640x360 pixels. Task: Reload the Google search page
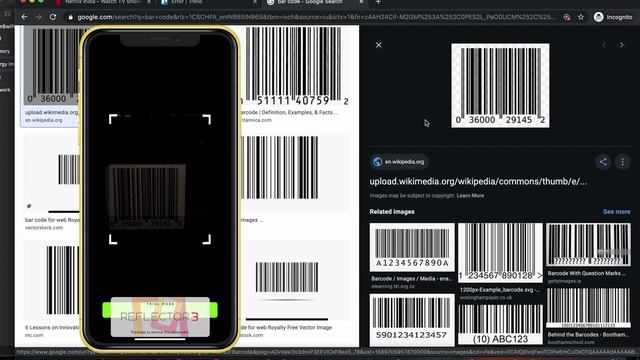point(53,17)
